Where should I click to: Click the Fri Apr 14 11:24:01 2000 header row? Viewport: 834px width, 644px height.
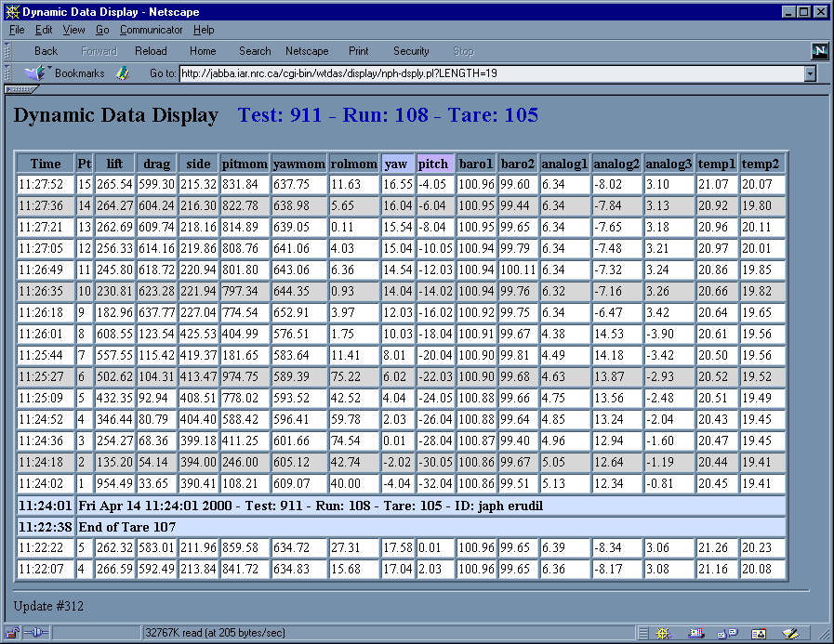click(x=430, y=506)
